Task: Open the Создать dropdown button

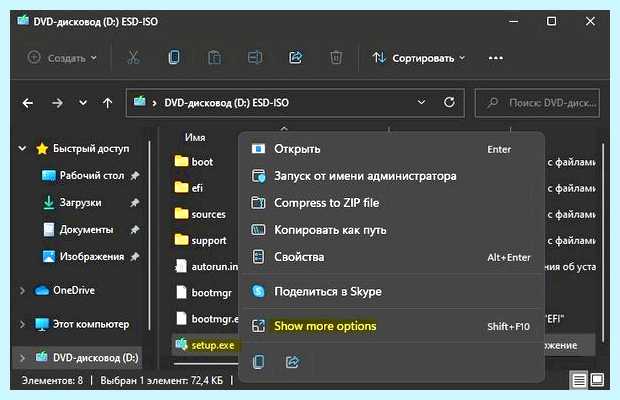Action: coord(62,58)
